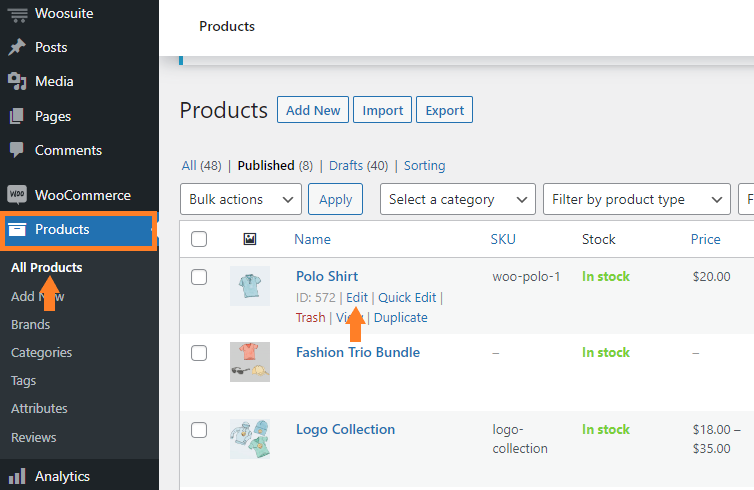Screen dimensions: 754x490
Task: Open the Brands submenu item
Action: (x=30, y=325)
